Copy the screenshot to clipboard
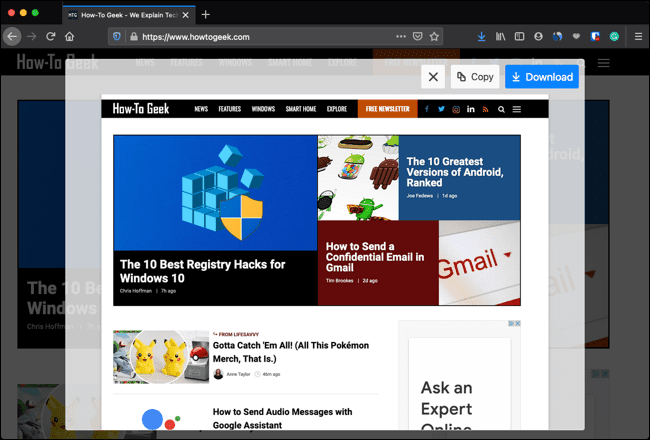650x440 pixels. pyautogui.click(x=475, y=77)
